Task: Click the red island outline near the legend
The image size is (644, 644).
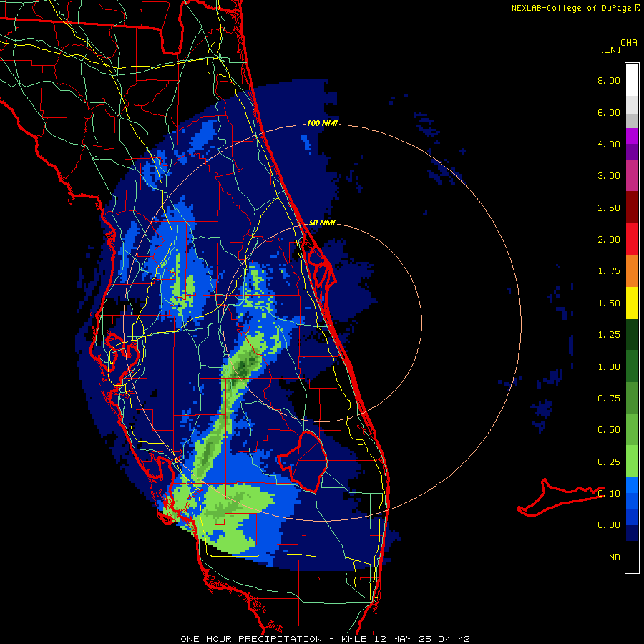Action: pos(561,497)
